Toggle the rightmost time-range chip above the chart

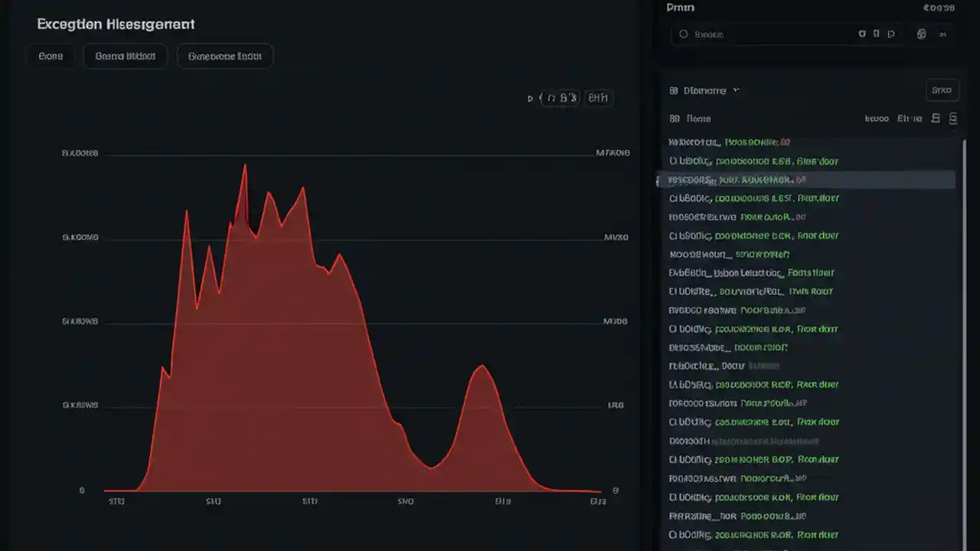point(599,98)
